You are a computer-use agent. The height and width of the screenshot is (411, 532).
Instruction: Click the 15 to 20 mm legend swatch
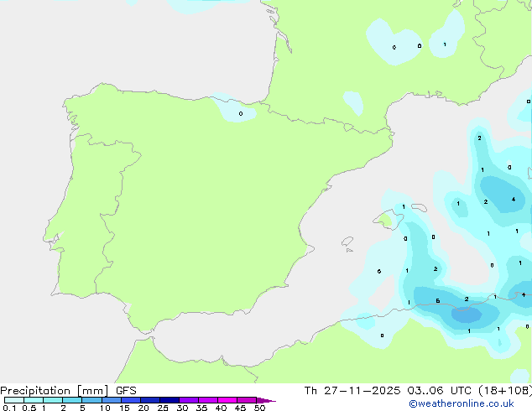[130, 400]
